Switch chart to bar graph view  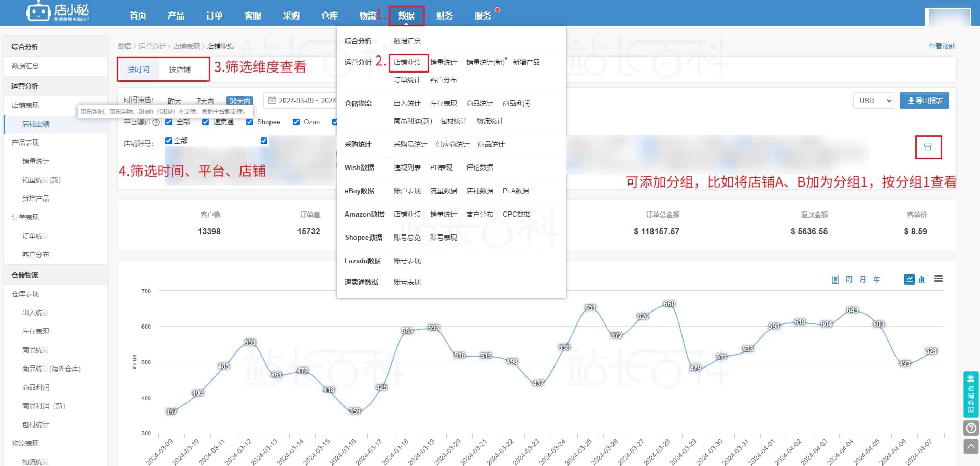pos(921,279)
